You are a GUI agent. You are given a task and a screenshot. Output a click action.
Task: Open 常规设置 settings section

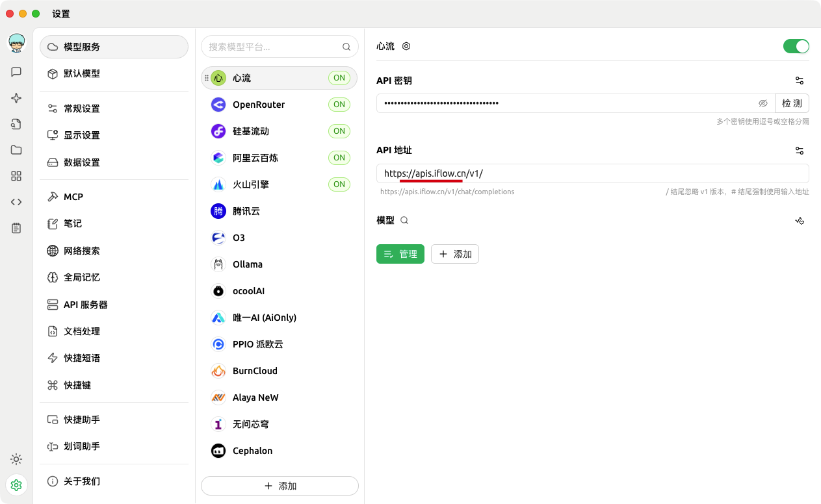(x=114, y=108)
